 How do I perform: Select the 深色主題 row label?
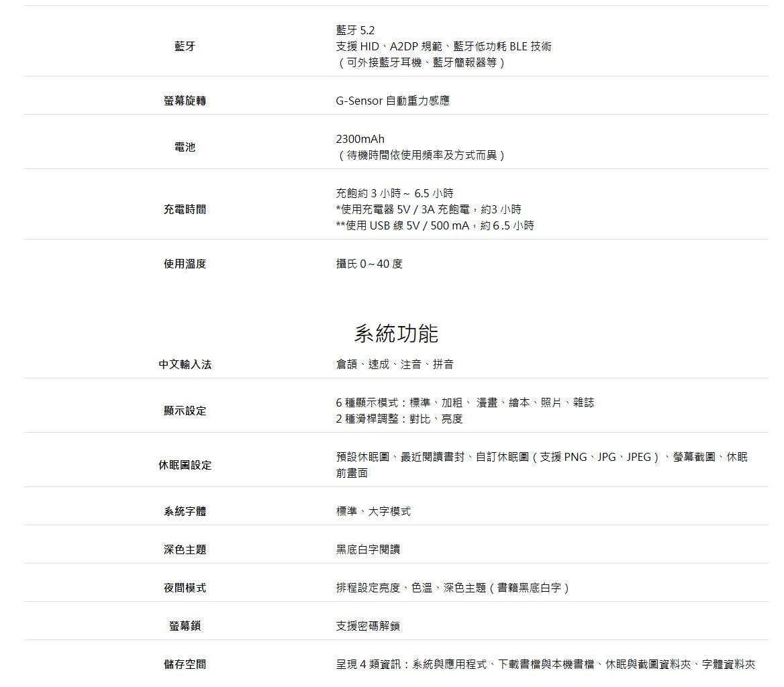tap(185, 549)
